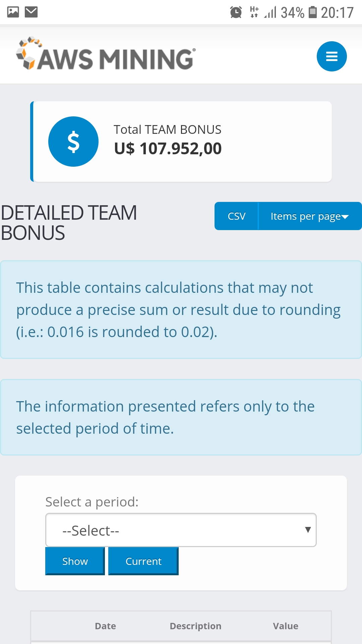Click the Value column header

tap(285, 626)
